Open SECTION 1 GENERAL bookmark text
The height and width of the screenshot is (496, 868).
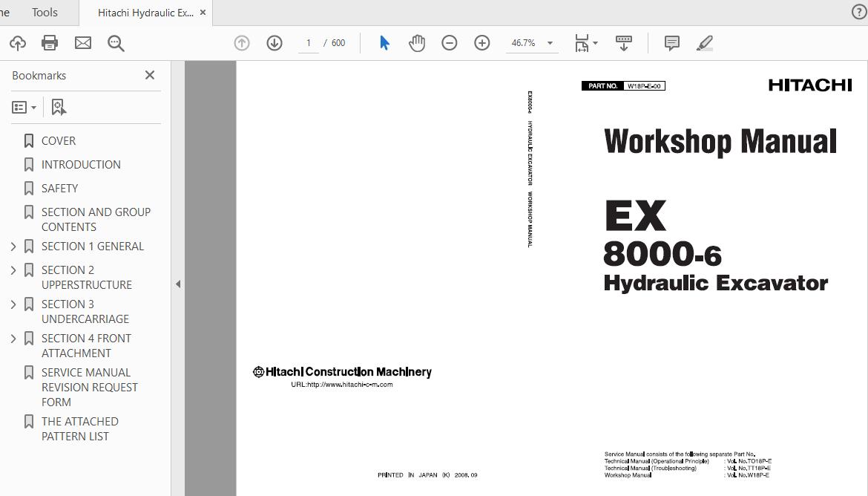coord(93,246)
